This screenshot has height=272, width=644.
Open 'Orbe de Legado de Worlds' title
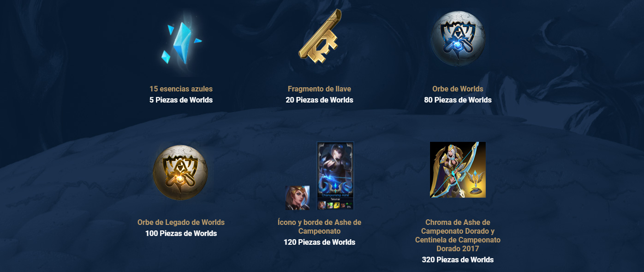pos(181,222)
